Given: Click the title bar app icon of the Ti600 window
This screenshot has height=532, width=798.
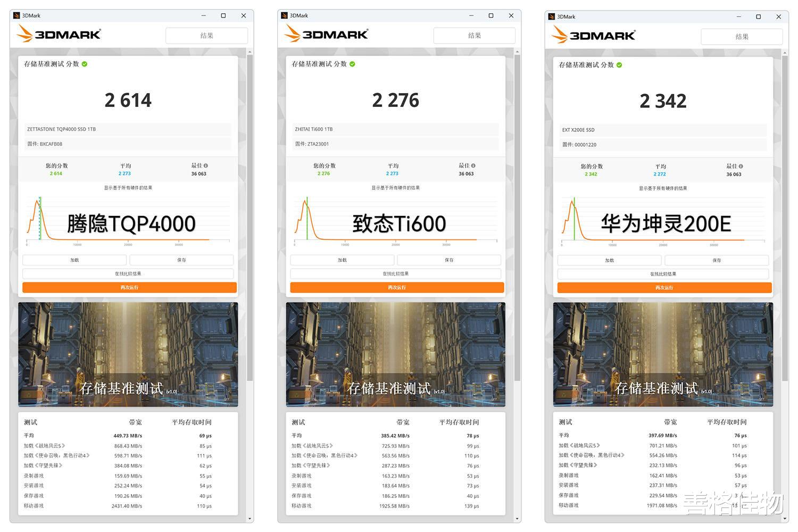Looking at the screenshot, I should tap(285, 15).
